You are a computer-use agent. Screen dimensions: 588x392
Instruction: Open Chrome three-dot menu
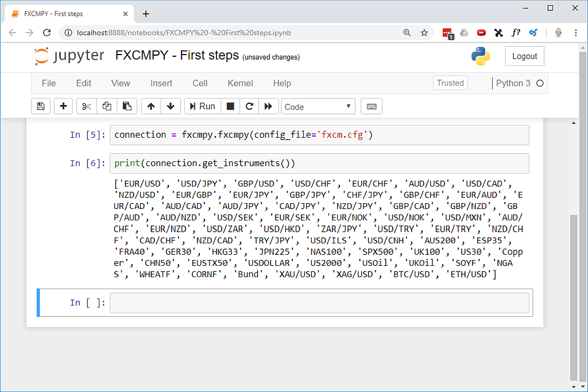(x=575, y=33)
